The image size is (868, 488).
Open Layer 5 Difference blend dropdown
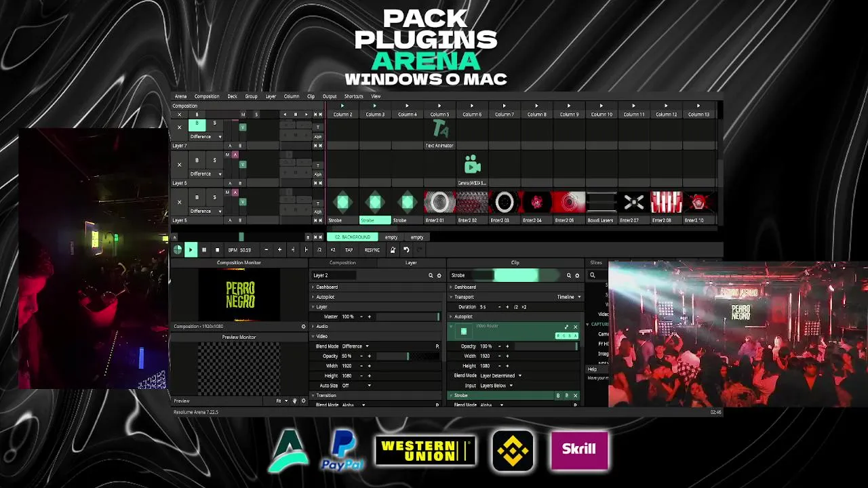(205, 211)
